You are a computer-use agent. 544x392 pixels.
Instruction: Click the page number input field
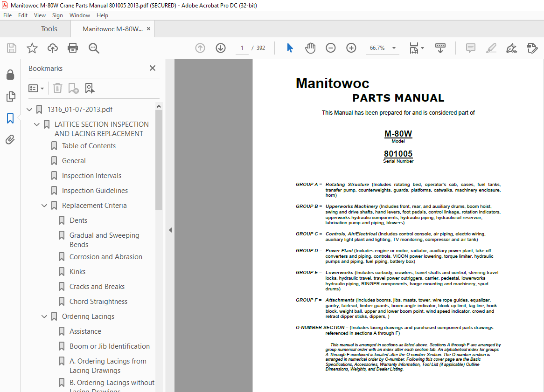pyautogui.click(x=242, y=48)
